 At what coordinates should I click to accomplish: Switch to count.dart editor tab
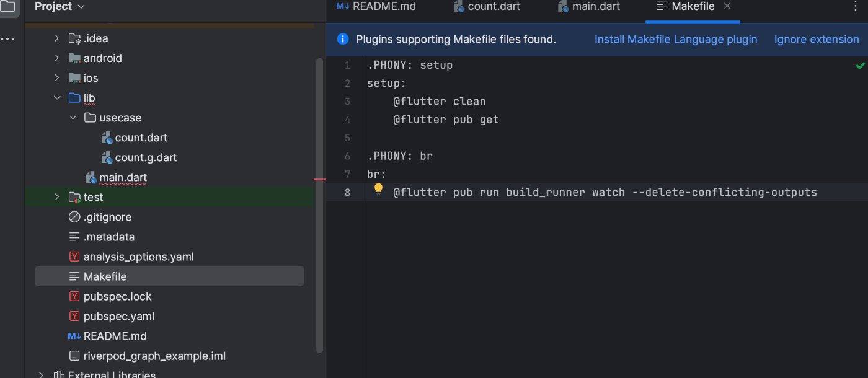[487, 6]
